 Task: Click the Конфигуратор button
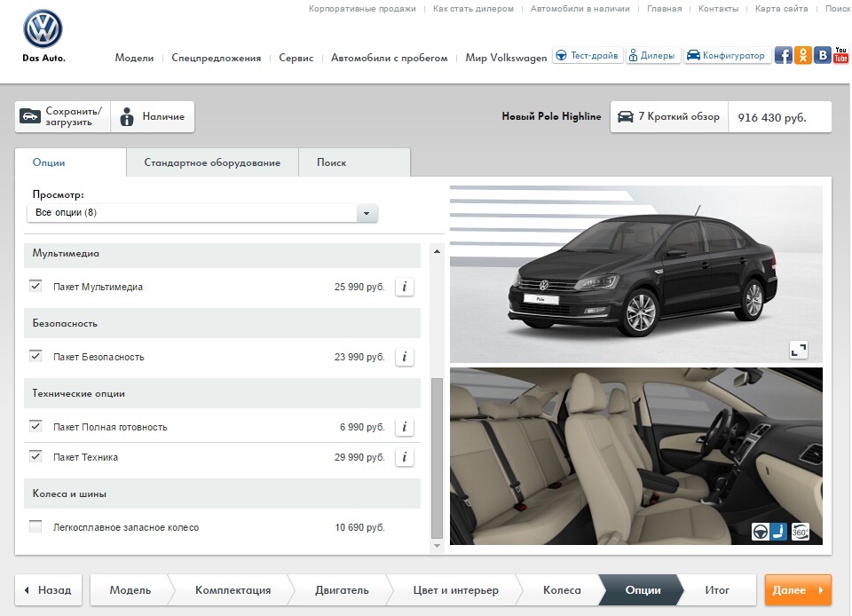click(728, 55)
